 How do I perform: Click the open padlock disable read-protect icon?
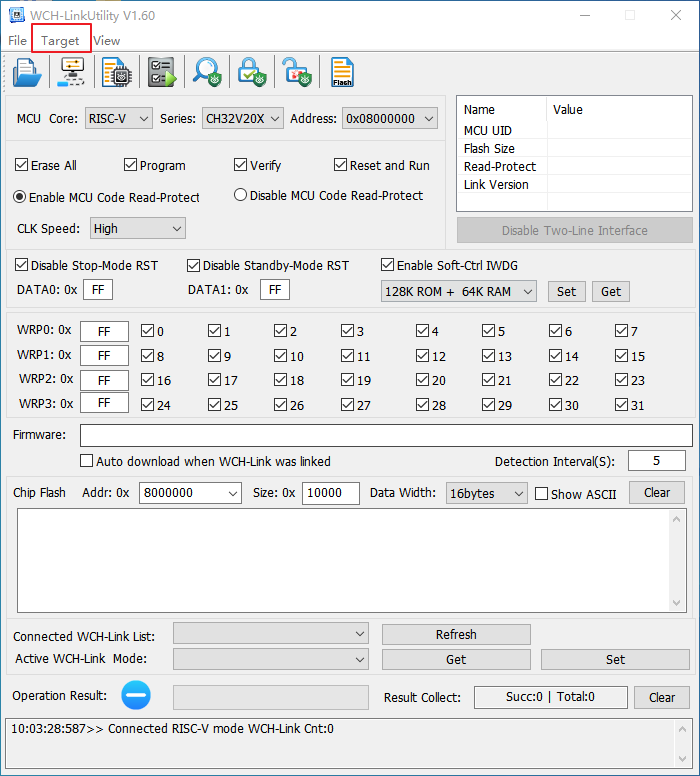pyautogui.click(x=296, y=73)
